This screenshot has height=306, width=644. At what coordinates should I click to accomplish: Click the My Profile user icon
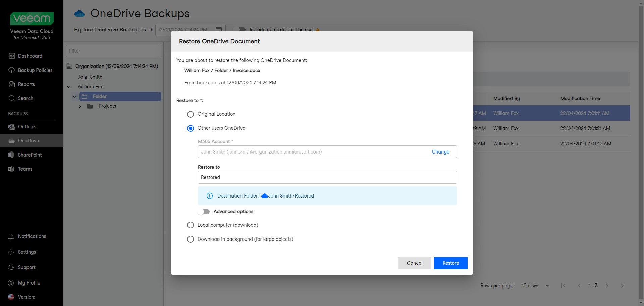(11, 283)
